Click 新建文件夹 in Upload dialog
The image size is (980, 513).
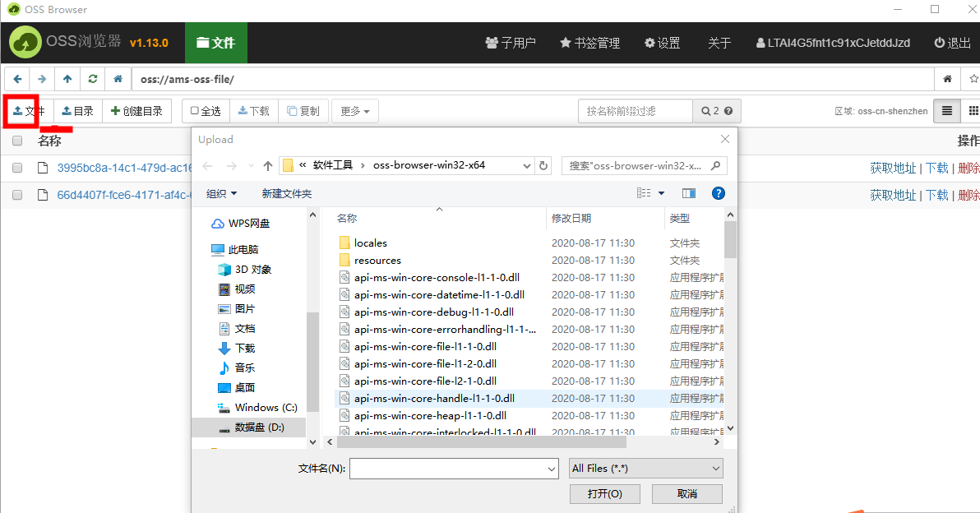[286, 194]
